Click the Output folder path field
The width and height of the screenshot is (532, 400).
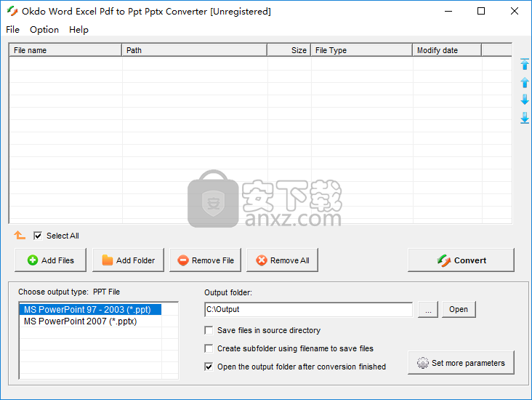pos(308,309)
